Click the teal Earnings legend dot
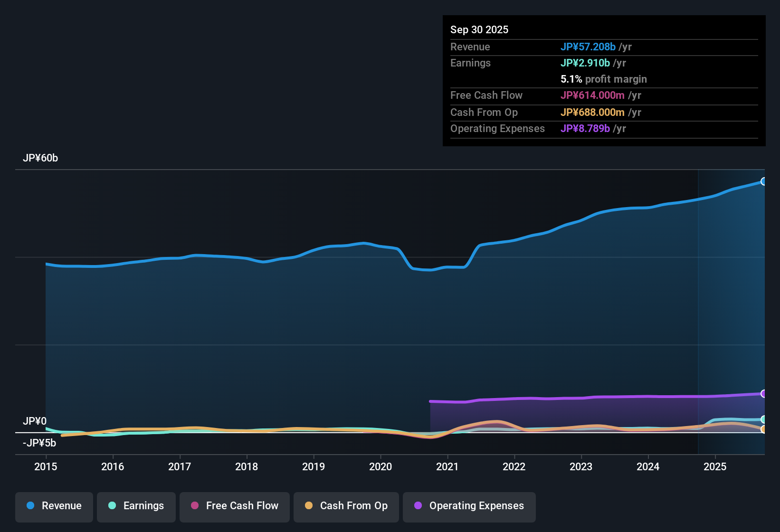 pyautogui.click(x=112, y=506)
